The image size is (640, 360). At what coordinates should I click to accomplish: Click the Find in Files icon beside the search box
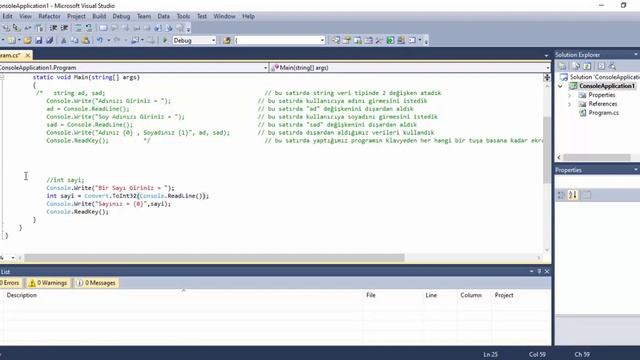click(x=227, y=40)
